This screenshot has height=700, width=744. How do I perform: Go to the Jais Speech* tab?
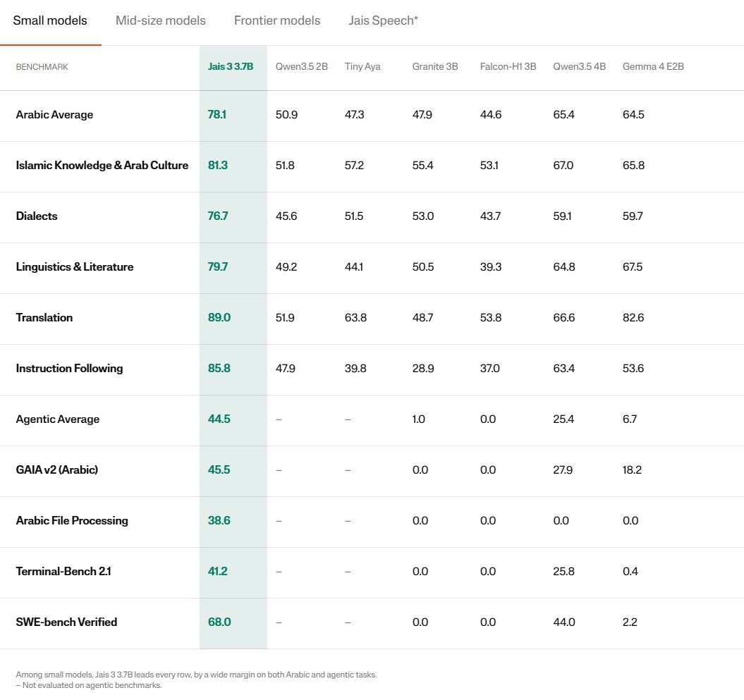pos(384,20)
